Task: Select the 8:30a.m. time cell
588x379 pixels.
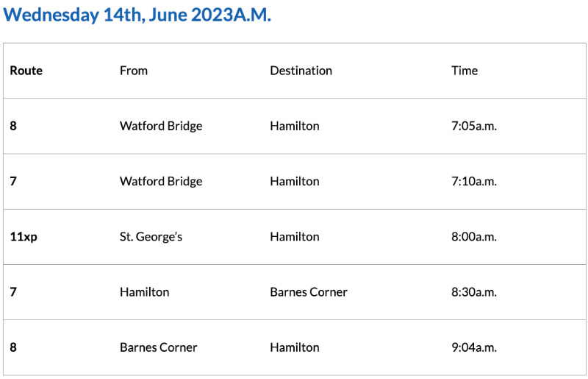Action: (474, 292)
